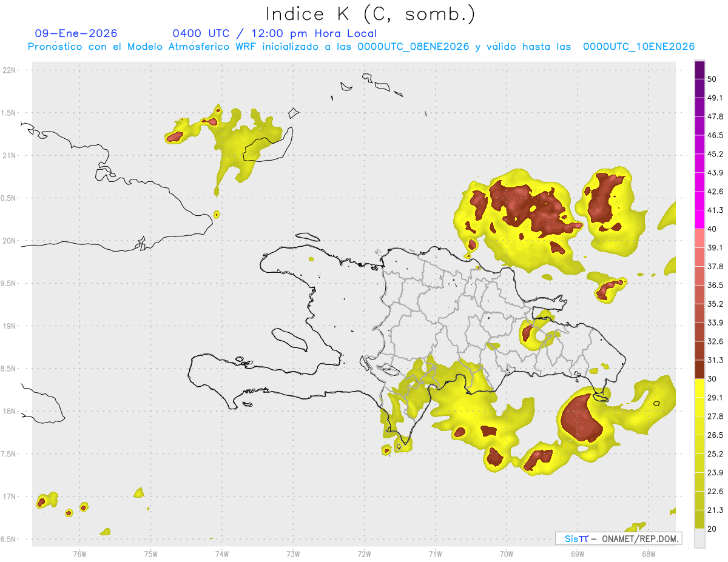Click the initialization stamp "0000UTC_08ENE2026"
This screenshot has width=728, height=562.
(x=413, y=47)
